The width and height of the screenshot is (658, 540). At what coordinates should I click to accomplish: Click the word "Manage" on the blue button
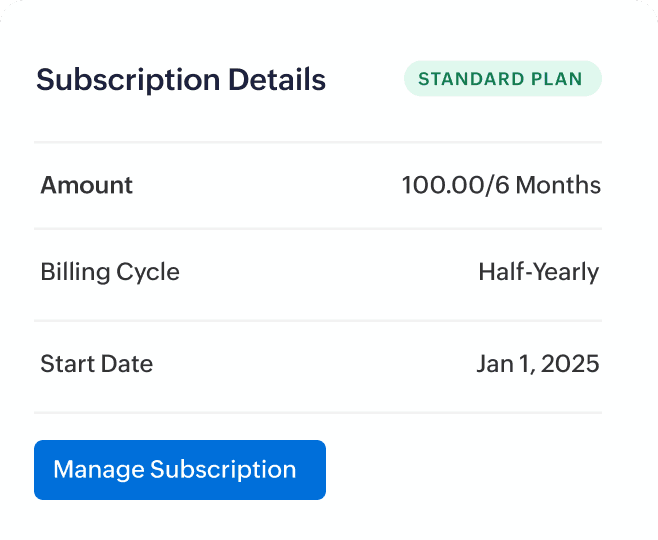coord(98,470)
